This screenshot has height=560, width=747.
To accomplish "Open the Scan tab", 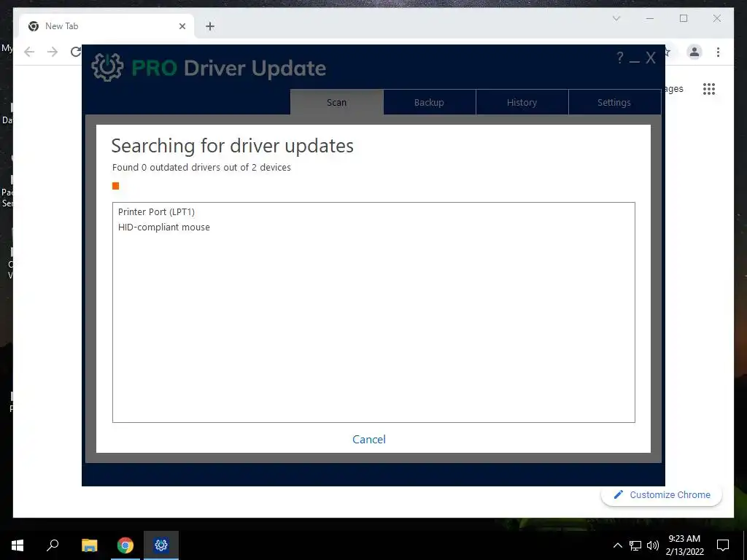I will tap(336, 102).
